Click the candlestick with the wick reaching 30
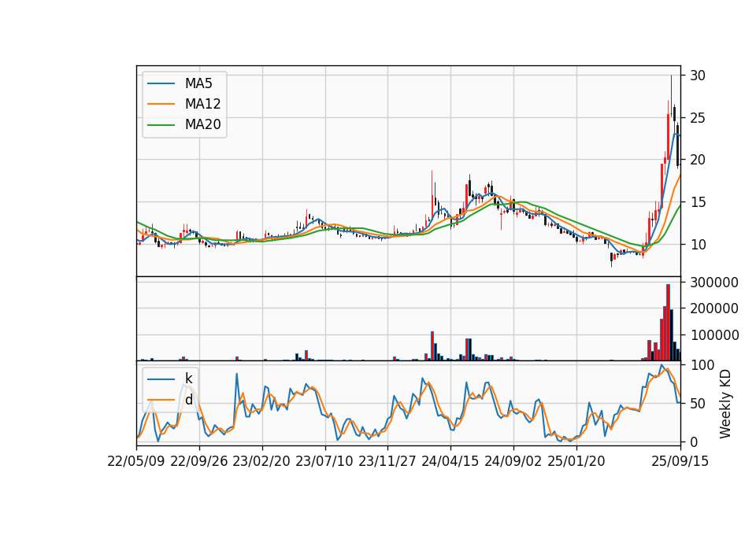The width and height of the screenshot is (756, 543). [x=671, y=96]
